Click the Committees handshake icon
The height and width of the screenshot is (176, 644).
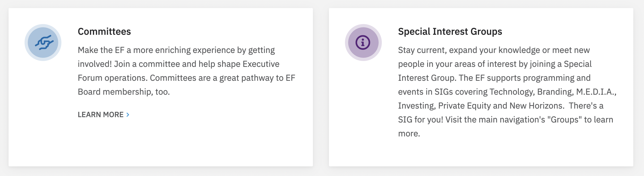[x=43, y=43]
